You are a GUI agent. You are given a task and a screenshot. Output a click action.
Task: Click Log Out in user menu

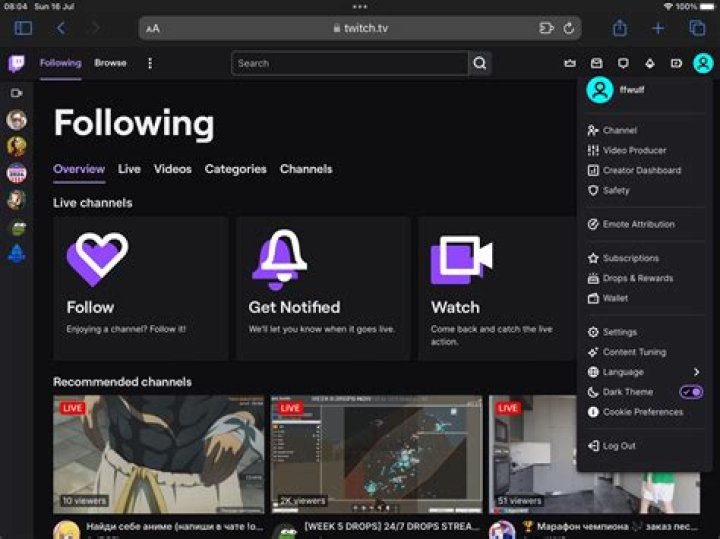click(618, 446)
